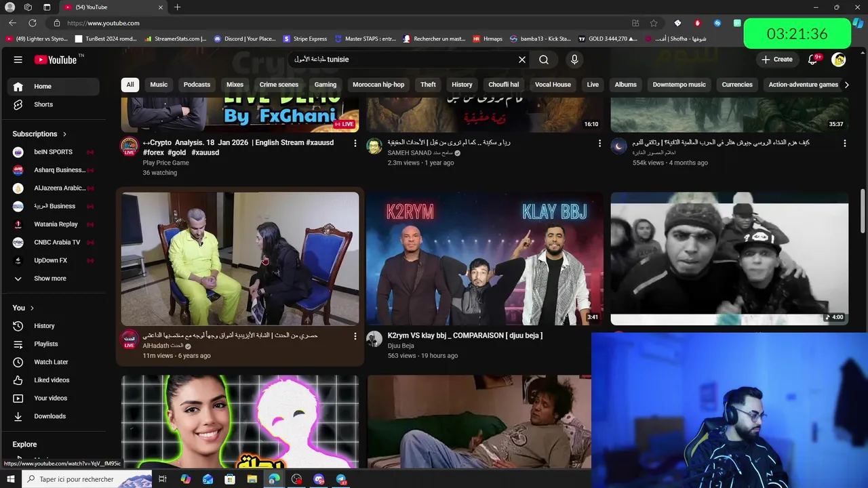Click the magnifier search button
Viewport: 868px width, 488px height.
tap(544, 60)
